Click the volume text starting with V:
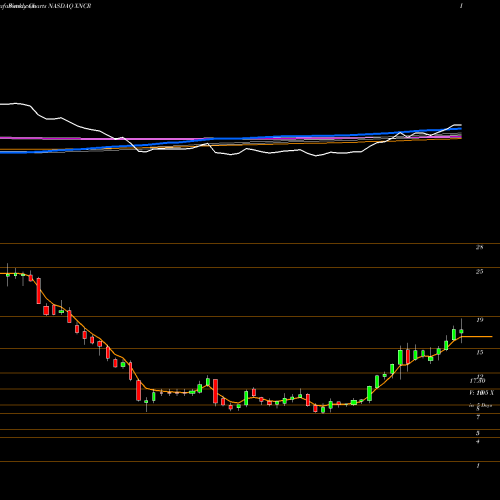This screenshot has width=500, height=500. coord(481,393)
